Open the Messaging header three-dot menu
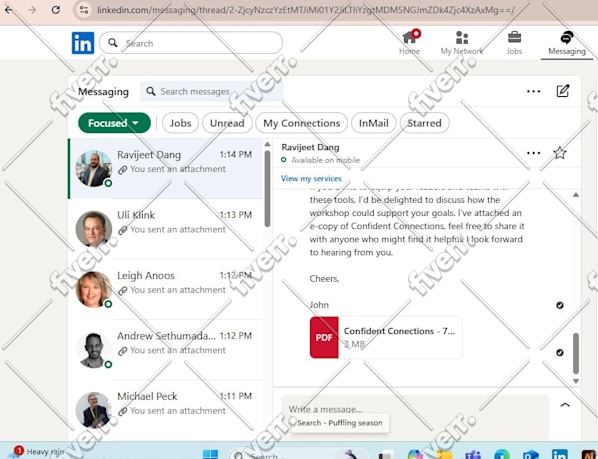The width and height of the screenshot is (598, 459). pos(533,91)
